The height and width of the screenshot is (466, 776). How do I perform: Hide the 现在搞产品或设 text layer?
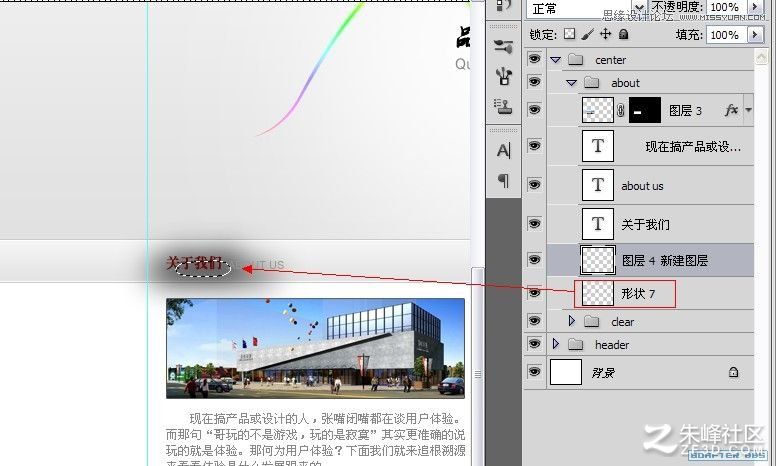(x=534, y=145)
